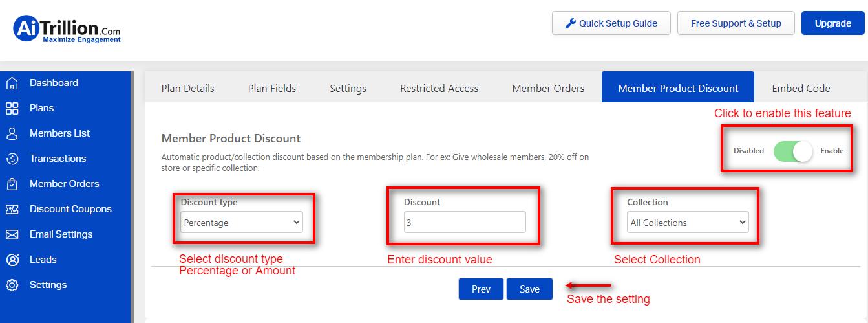This screenshot has width=868, height=323.
Task: Click the Prev button
Action: click(x=481, y=289)
